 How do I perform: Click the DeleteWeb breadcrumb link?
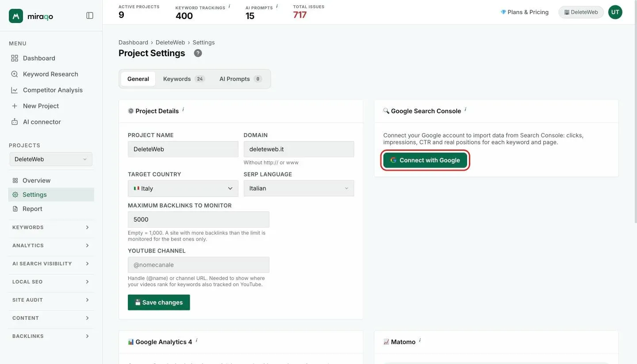pyautogui.click(x=170, y=42)
